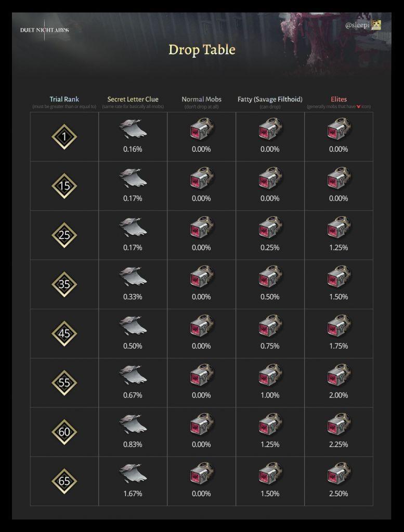Select the Trial Rank 65 diamond badge
Viewport: 404px width, 532px height.
click(x=64, y=481)
